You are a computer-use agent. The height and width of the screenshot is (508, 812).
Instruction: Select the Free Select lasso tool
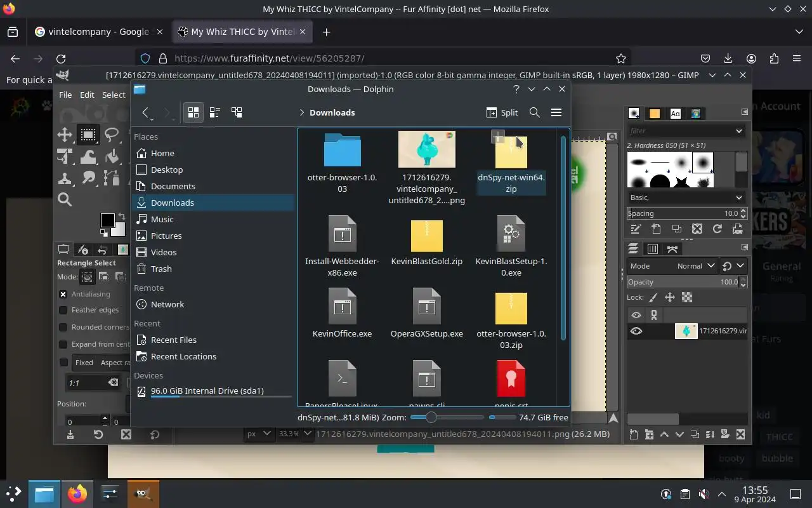coord(112,134)
